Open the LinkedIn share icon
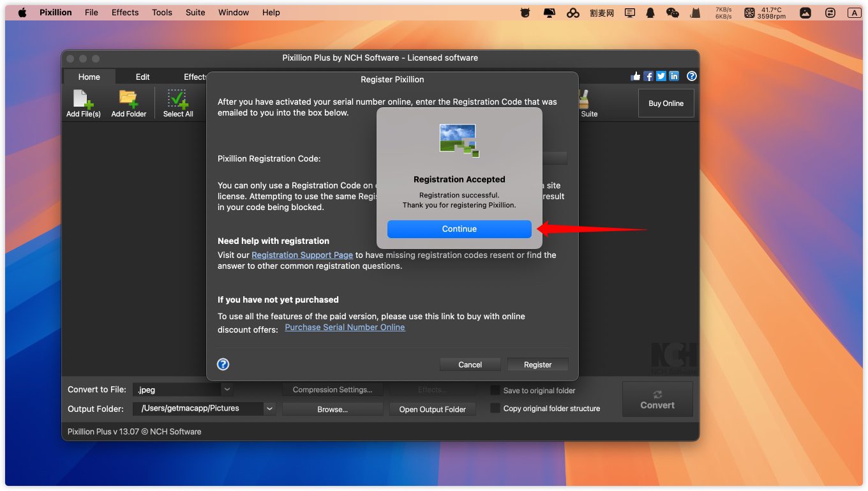 [x=674, y=76]
